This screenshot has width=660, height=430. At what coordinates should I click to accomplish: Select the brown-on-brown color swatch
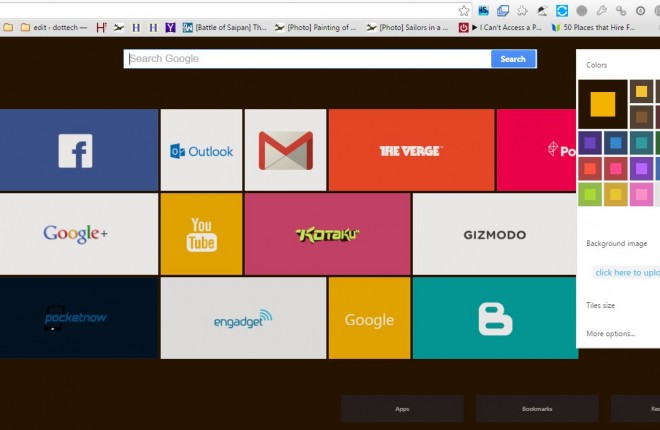click(x=641, y=117)
